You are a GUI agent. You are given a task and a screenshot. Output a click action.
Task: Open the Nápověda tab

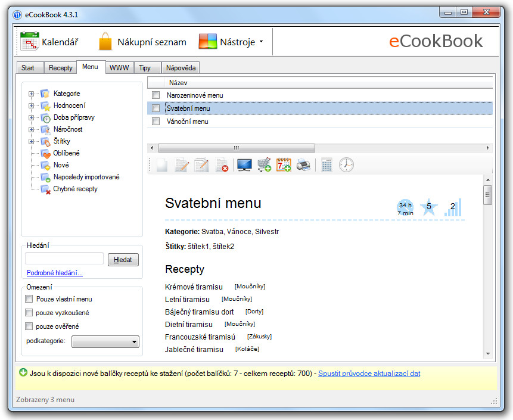point(181,68)
